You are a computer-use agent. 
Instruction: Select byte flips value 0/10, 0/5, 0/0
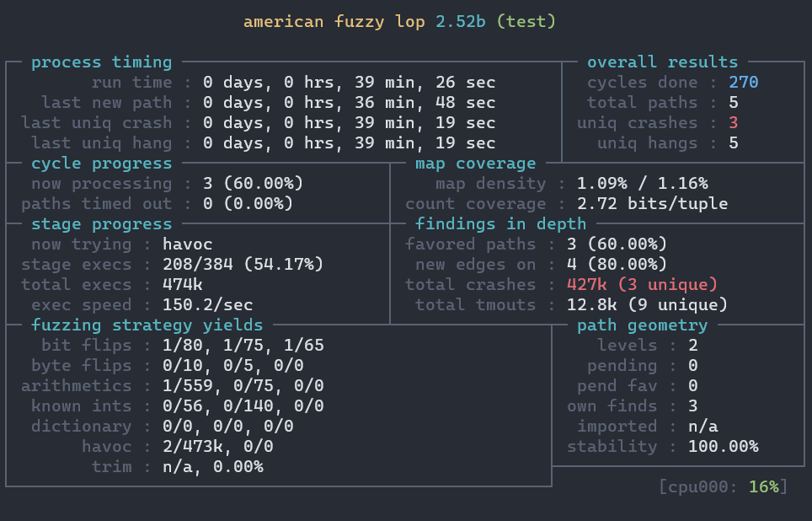click(x=233, y=366)
